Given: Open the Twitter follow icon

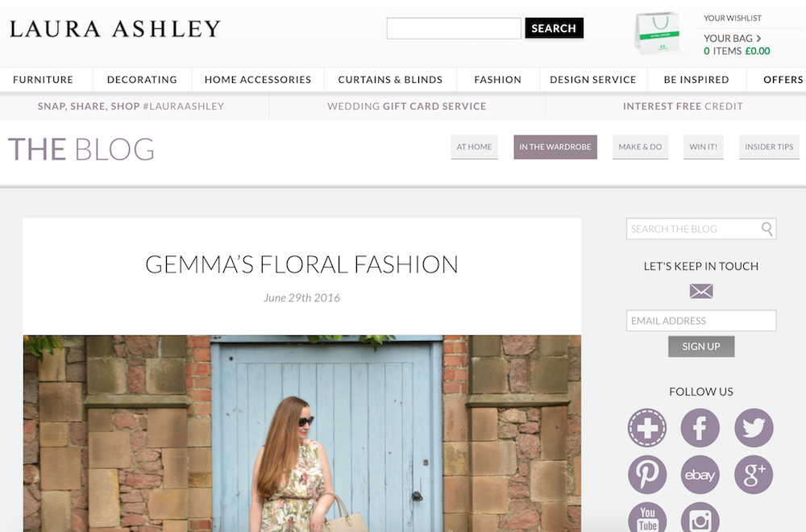Looking at the screenshot, I should [x=754, y=428].
